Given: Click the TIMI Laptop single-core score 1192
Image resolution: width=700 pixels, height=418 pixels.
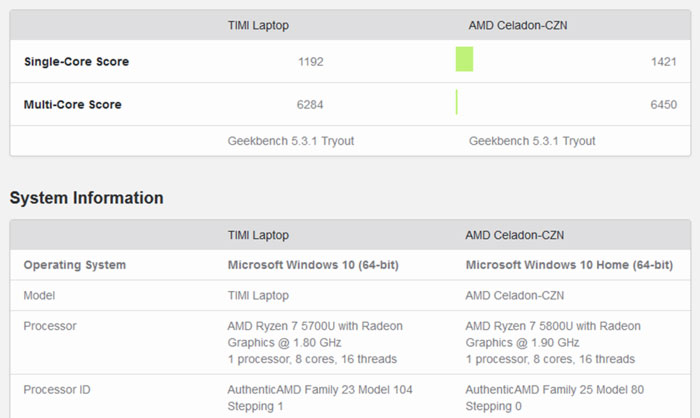Looking at the screenshot, I should click(311, 62).
